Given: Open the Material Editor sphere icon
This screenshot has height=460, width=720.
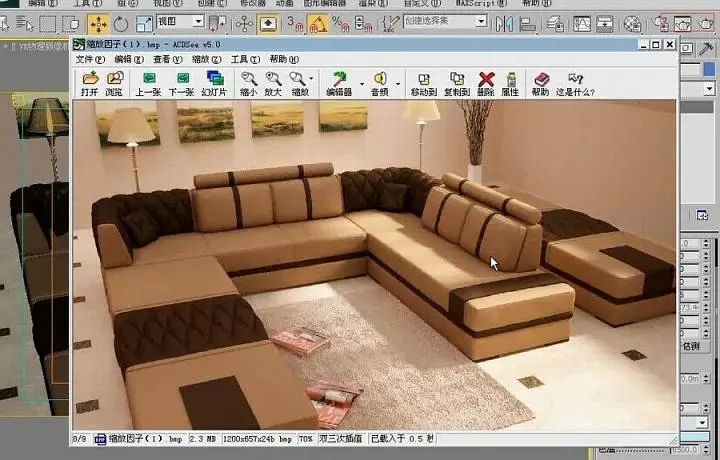Looking at the screenshot, I should 632,24.
